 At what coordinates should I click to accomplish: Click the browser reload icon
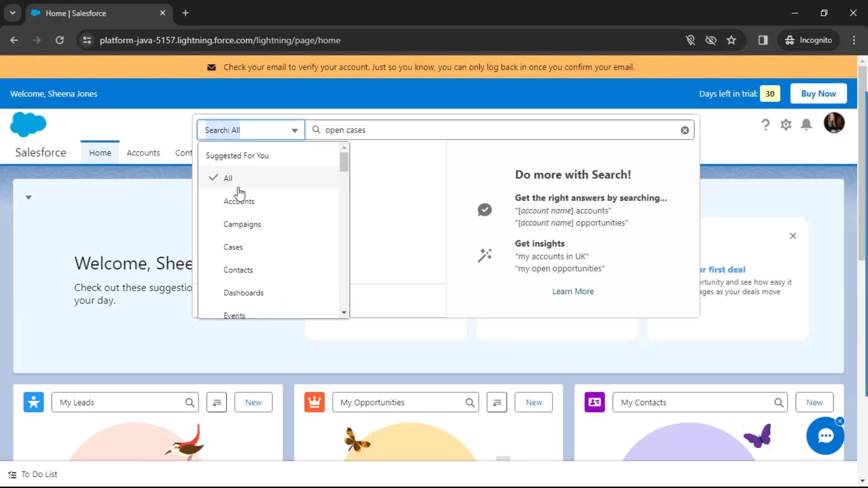click(60, 40)
